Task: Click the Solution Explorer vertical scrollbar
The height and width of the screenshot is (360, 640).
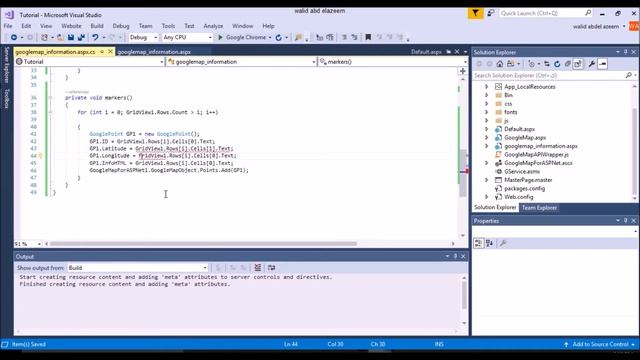Action: (x=635, y=151)
